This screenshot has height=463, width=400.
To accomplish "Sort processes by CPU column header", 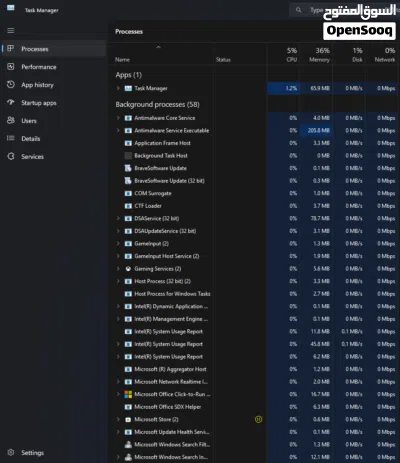I will [x=292, y=55].
